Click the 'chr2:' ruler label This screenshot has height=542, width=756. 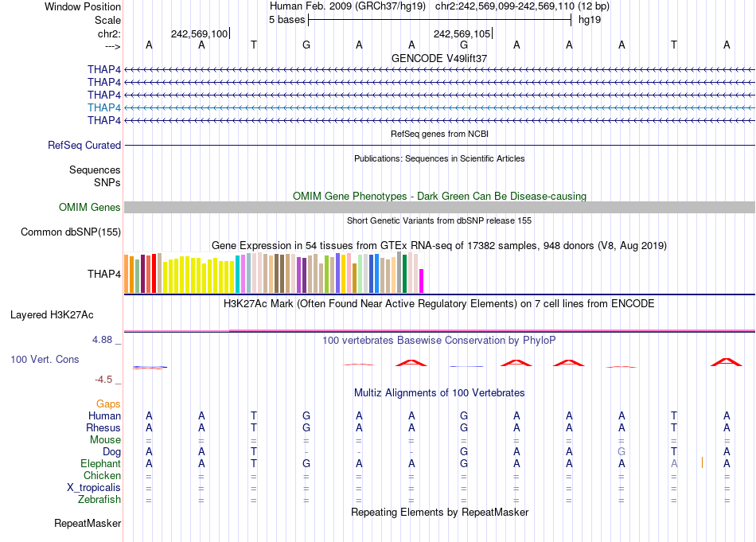coord(109,33)
